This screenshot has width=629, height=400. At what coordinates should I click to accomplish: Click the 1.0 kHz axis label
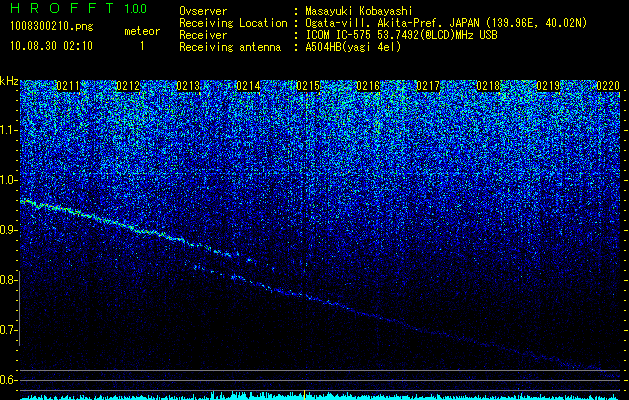click(6, 181)
